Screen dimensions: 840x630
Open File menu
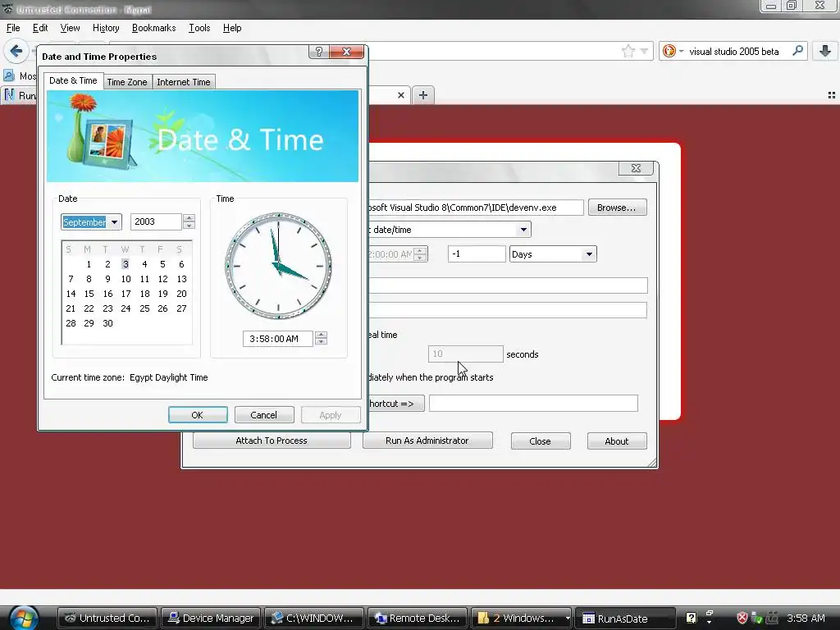13,28
